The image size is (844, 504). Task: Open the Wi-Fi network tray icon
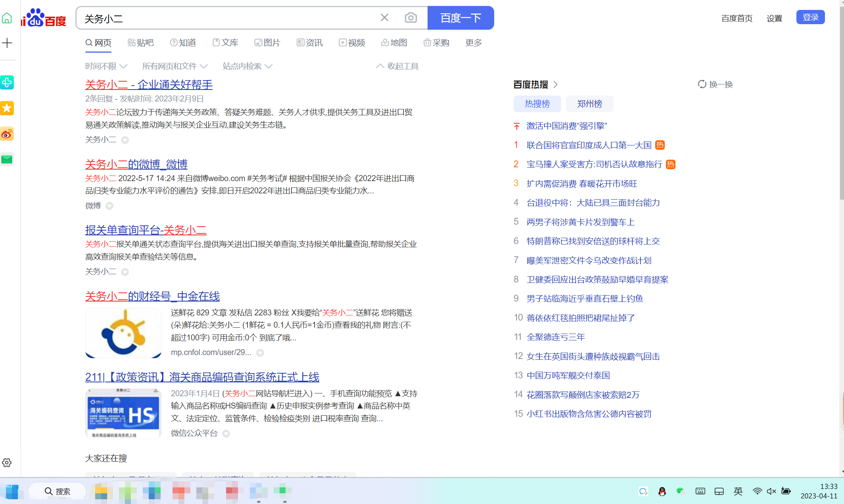coord(757,491)
